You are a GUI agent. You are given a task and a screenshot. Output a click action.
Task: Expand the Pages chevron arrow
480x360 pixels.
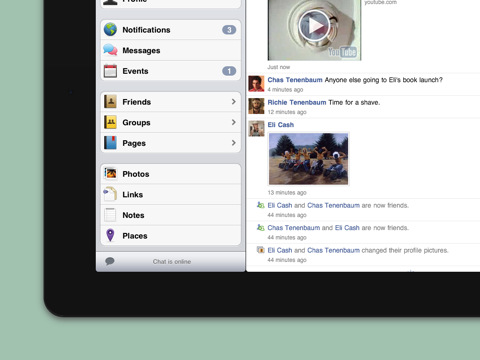click(x=234, y=143)
